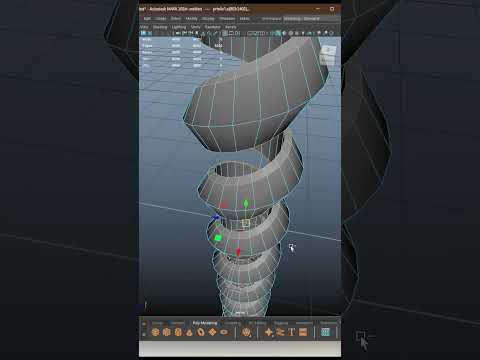Click the green square manipulator handle
Image resolution: width=480 pixels, height=360 pixels.
[218, 238]
